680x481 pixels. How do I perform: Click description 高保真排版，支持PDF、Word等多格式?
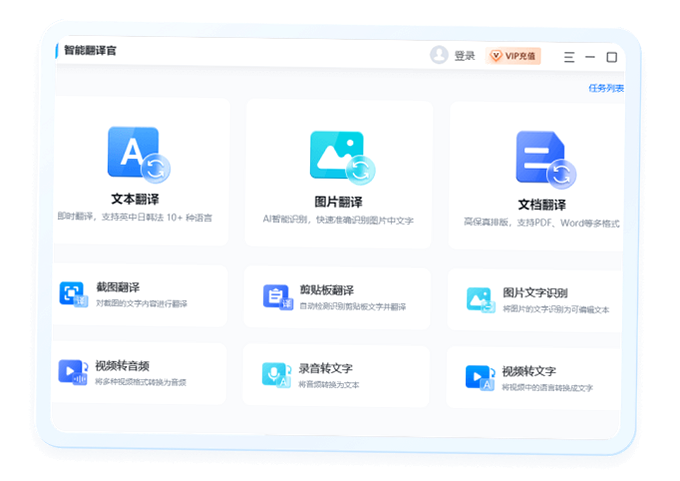[x=542, y=223]
